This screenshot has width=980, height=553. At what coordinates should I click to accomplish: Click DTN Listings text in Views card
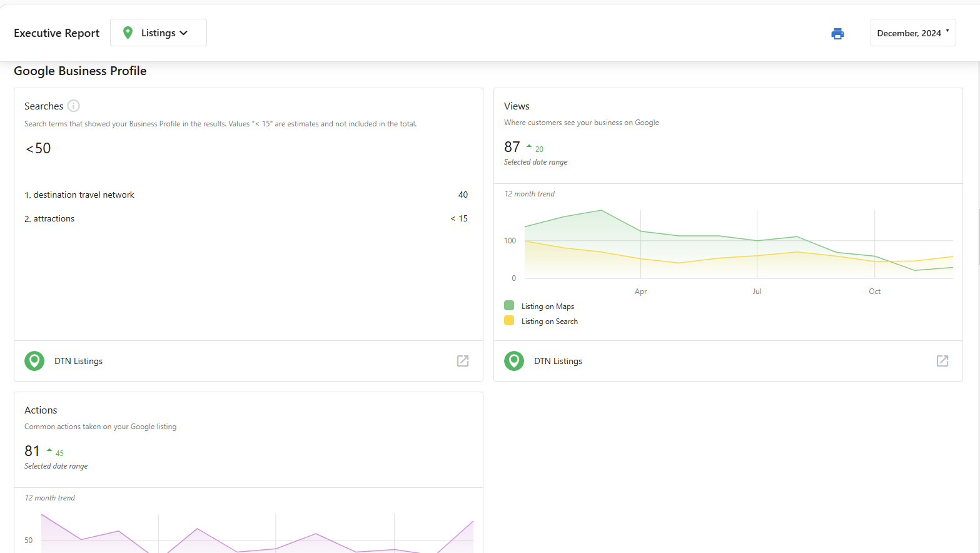[558, 361]
